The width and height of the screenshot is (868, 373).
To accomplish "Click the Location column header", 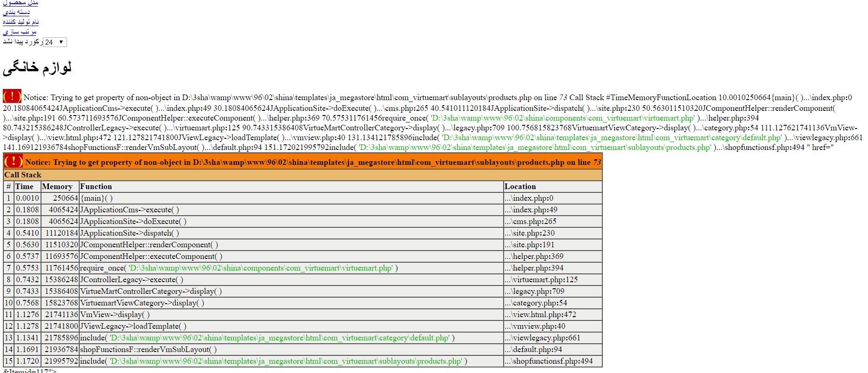I will pos(553,186).
